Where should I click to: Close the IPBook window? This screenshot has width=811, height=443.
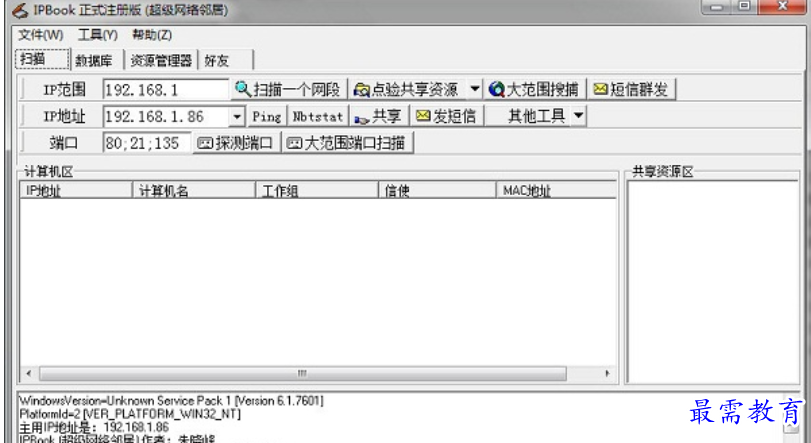click(x=783, y=7)
